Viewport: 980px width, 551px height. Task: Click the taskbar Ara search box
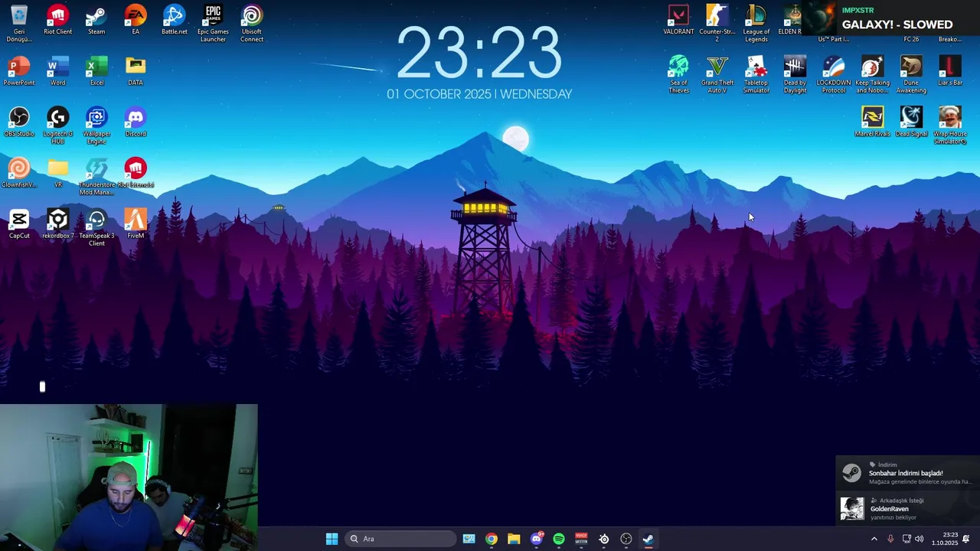pyautogui.click(x=399, y=539)
